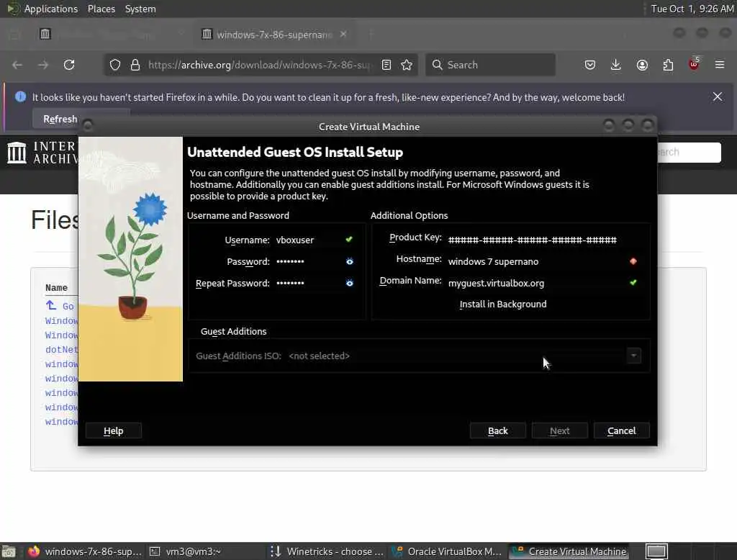Viewport: 737px width, 560px height.
Task: Click the Password input field
Action: tap(309, 261)
